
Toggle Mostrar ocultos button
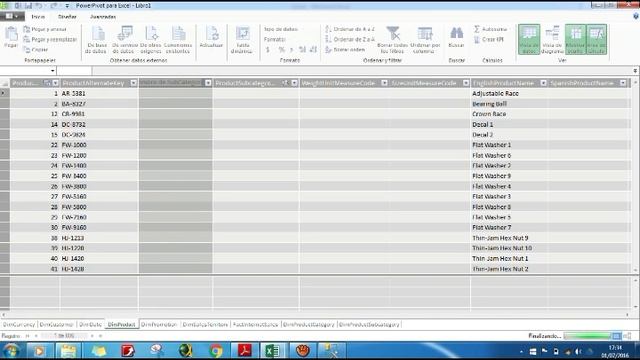[575, 39]
